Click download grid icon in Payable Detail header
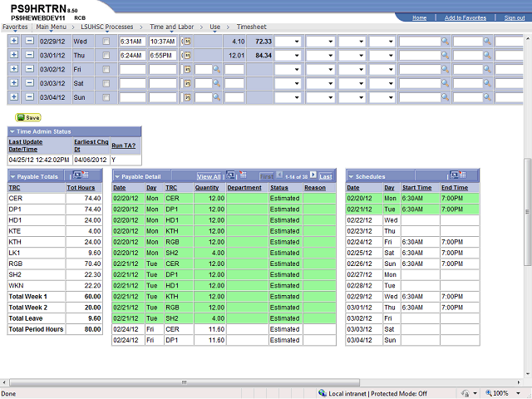The height and width of the screenshot is (399, 532). coord(243,175)
